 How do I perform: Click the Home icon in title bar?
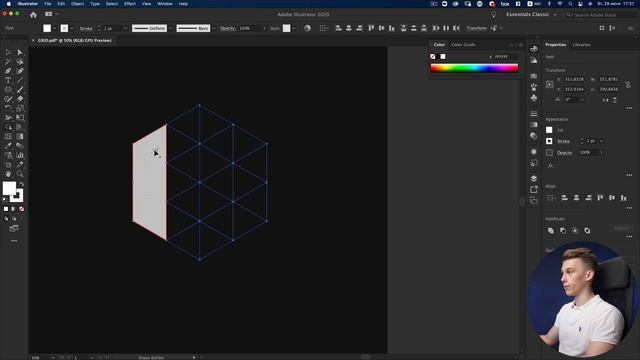click(x=33, y=15)
